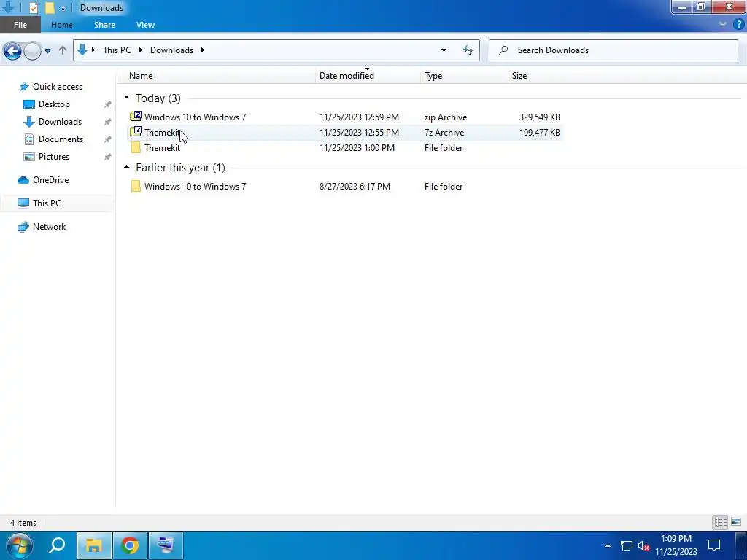Image resolution: width=747 pixels, height=560 pixels.
Task: Click the zip archive file icon
Action: [136, 116]
